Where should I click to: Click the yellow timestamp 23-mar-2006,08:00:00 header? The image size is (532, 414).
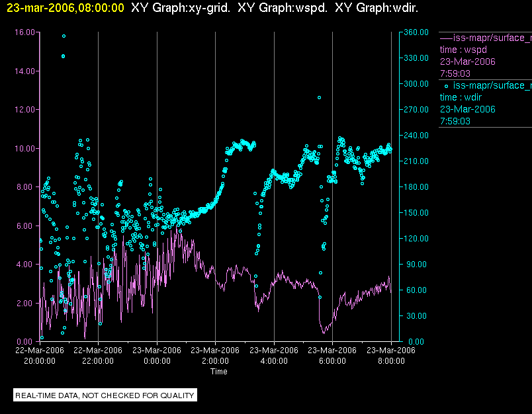click(x=66, y=8)
